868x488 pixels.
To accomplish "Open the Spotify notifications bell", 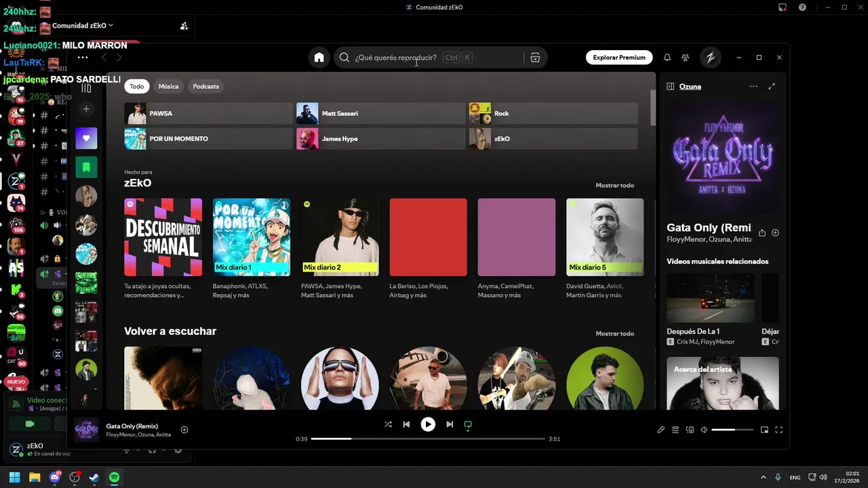I will click(x=667, y=58).
